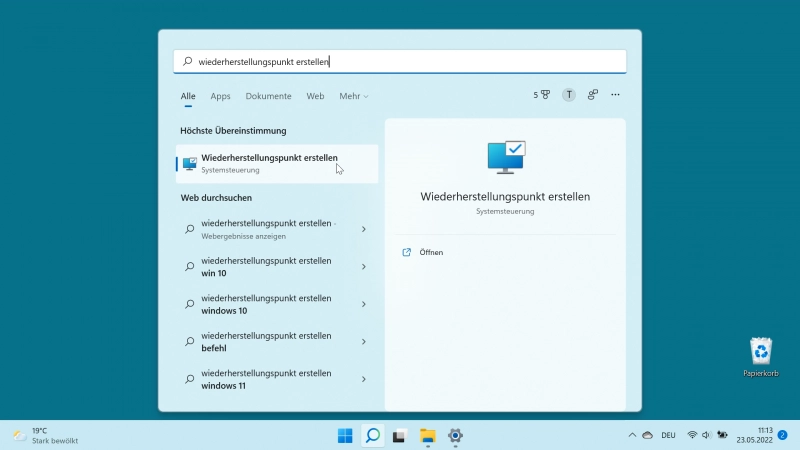Switch to the Apps filter tab
This screenshot has width=800, height=450.
point(220,96)
